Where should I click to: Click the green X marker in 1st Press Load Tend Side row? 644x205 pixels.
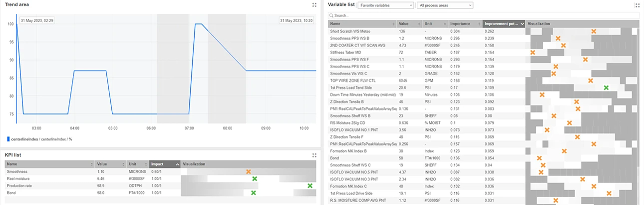tap(606, 87)
